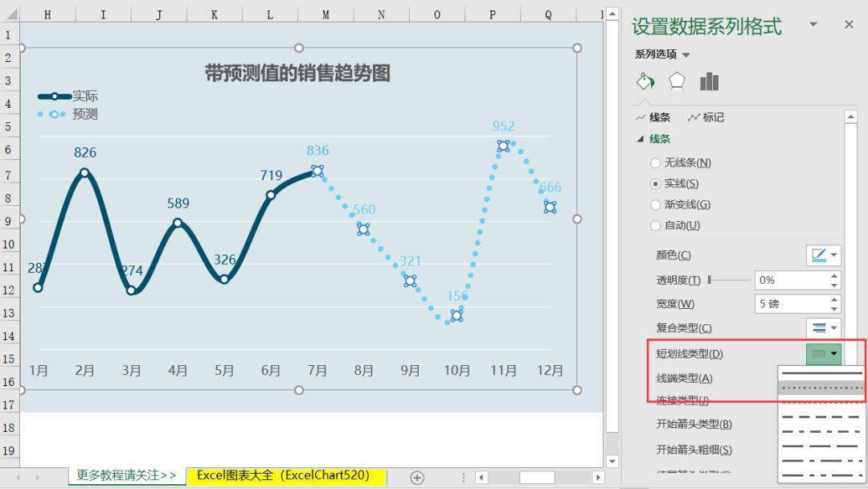Click the new sheet plus button
Viewport: 868px width, 489px height.
pyautogui.click(x=417, y=476)
